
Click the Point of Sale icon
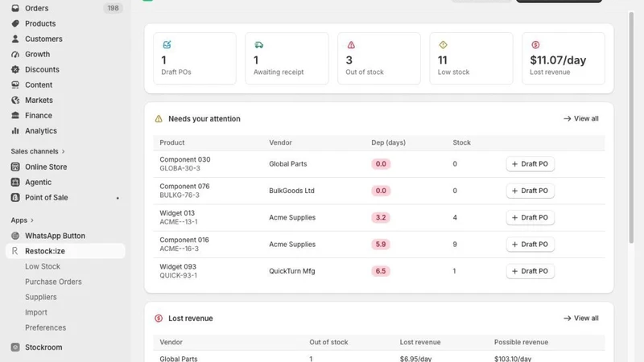15,197
